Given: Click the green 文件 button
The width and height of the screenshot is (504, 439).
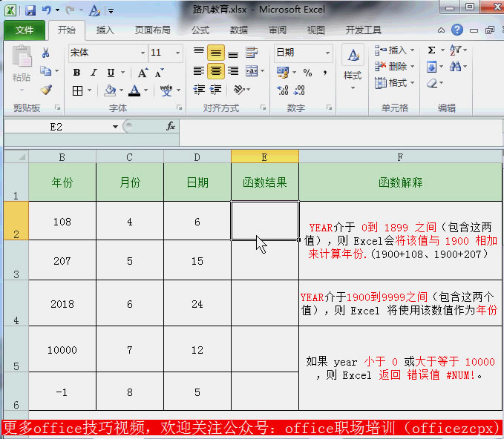Looking at the screenshot, I should (x=24, y=30).
